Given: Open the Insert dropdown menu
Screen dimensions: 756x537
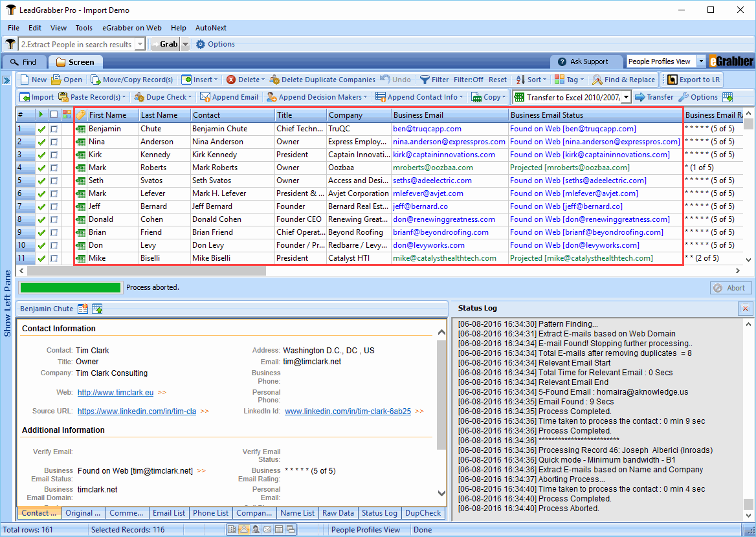Looking at the screenshot, I should coord(216,80).
